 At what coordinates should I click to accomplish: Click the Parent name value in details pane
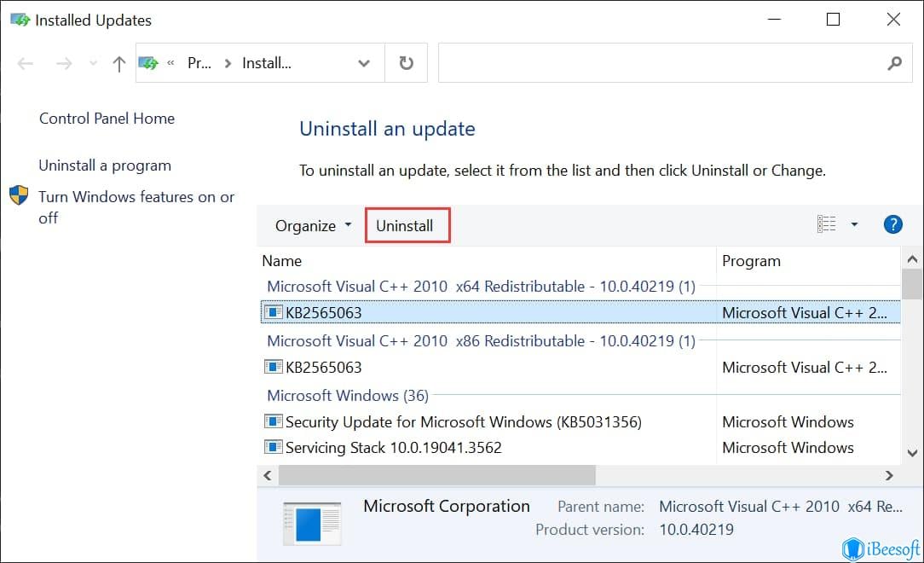781,507
